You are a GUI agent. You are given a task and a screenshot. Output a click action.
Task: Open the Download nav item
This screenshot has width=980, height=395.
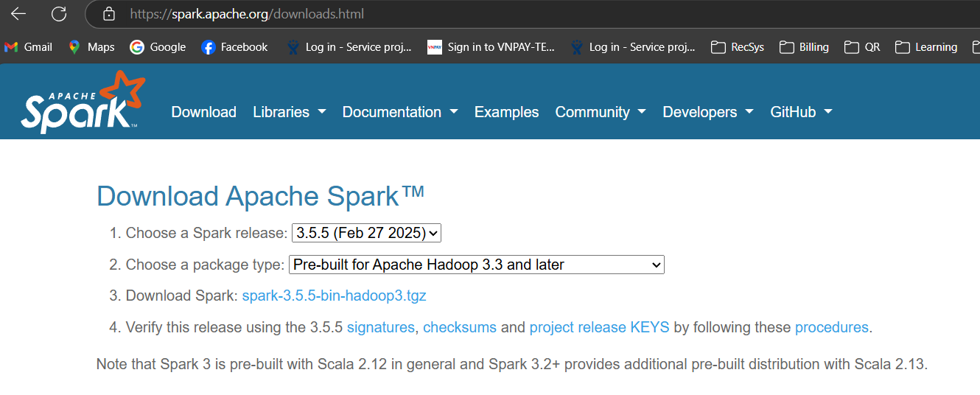coord(203,112)
